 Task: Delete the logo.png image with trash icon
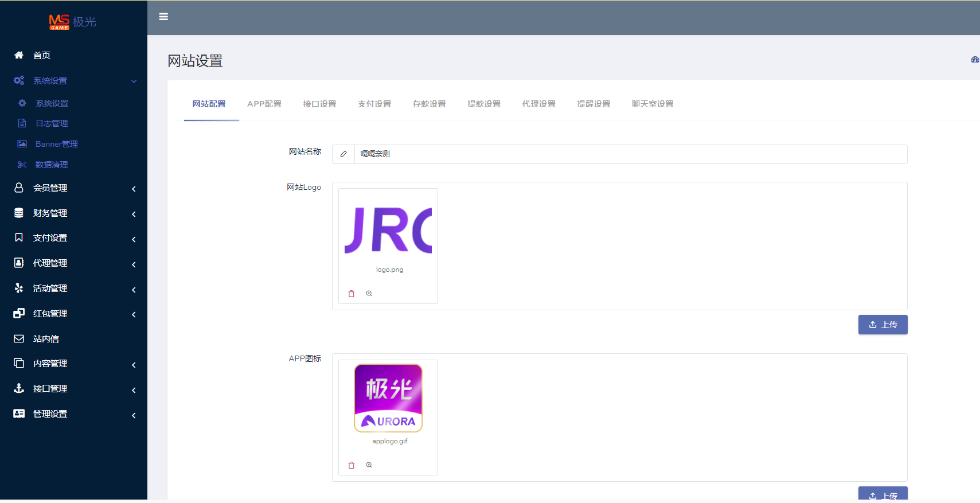point(352,294)
